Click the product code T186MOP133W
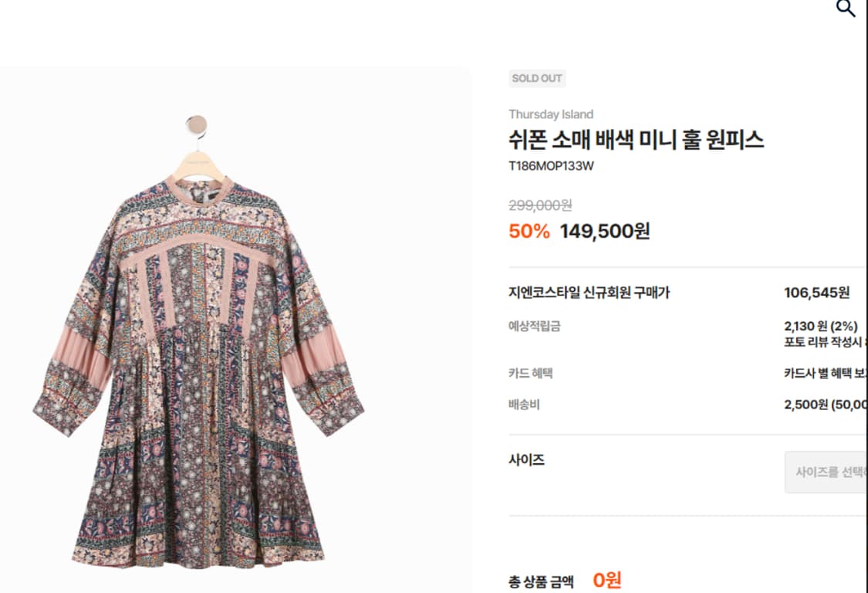This screenshot has width=868, height=593. pyautogui.click(x=552, y=164)
